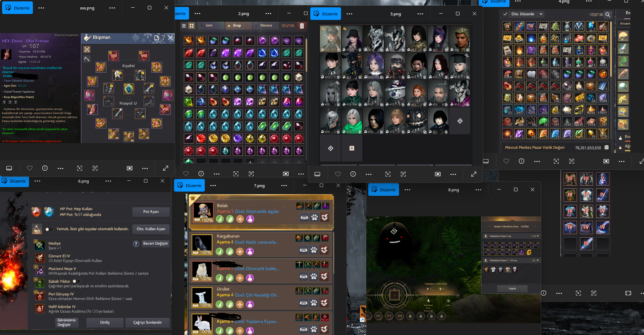Toggle the Sabah Yıldızı switch
This screenshot has height=335, width=644.
(76, 281)
